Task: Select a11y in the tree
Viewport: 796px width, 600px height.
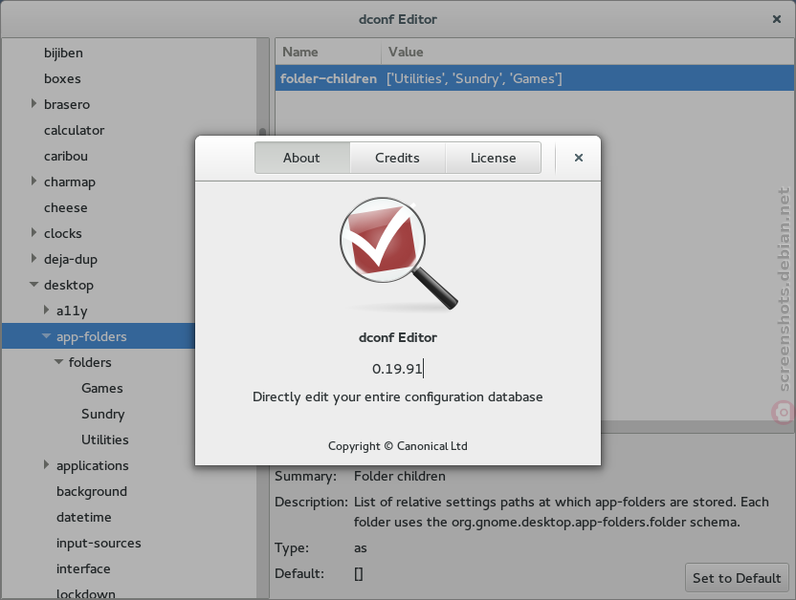Action: [72, 311]
